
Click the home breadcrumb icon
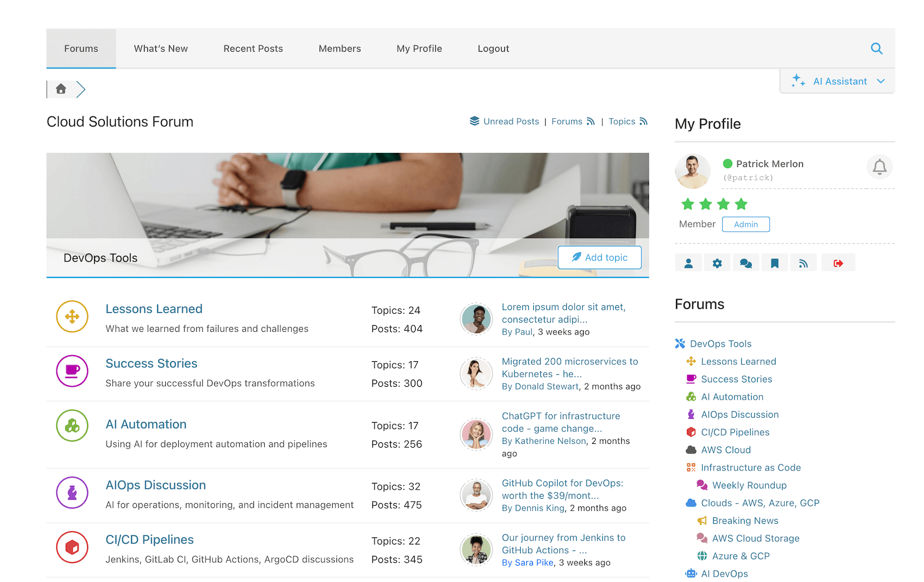60,89
